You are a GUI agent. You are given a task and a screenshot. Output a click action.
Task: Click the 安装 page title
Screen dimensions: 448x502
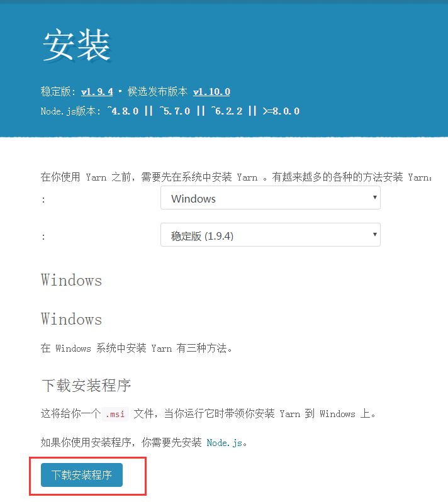[77, 45]
